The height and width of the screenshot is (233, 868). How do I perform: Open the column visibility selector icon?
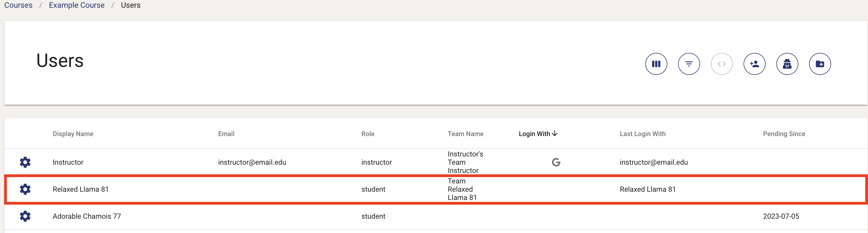click(656, 64)
